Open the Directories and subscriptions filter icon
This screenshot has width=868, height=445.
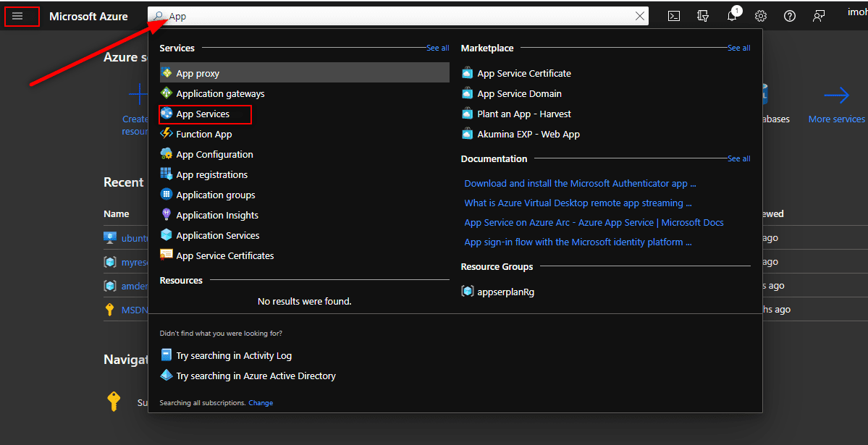(703, 16)
